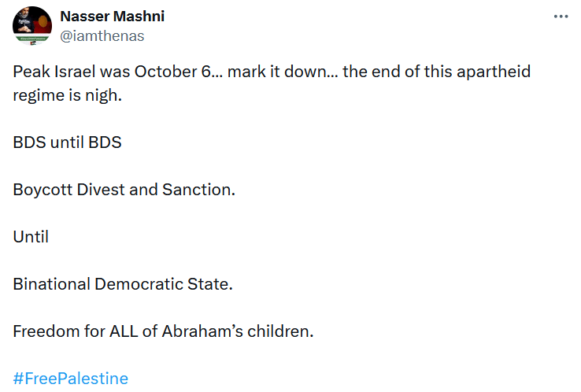Viewport: 581px width, 392px height.
Task: Click the standalone 'Until' line
Action: (31, 237)
